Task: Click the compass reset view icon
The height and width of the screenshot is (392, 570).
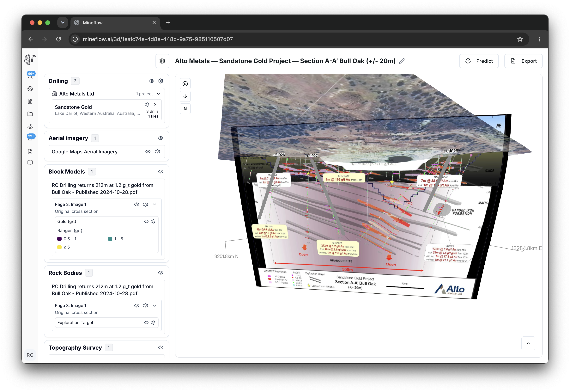Action: click(x=185, y=84)
